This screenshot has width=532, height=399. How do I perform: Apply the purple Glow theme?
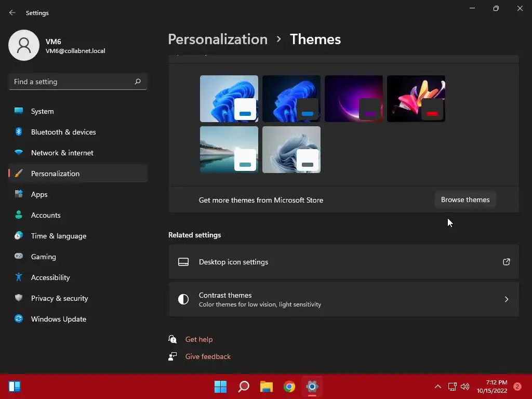pos(354,99)
